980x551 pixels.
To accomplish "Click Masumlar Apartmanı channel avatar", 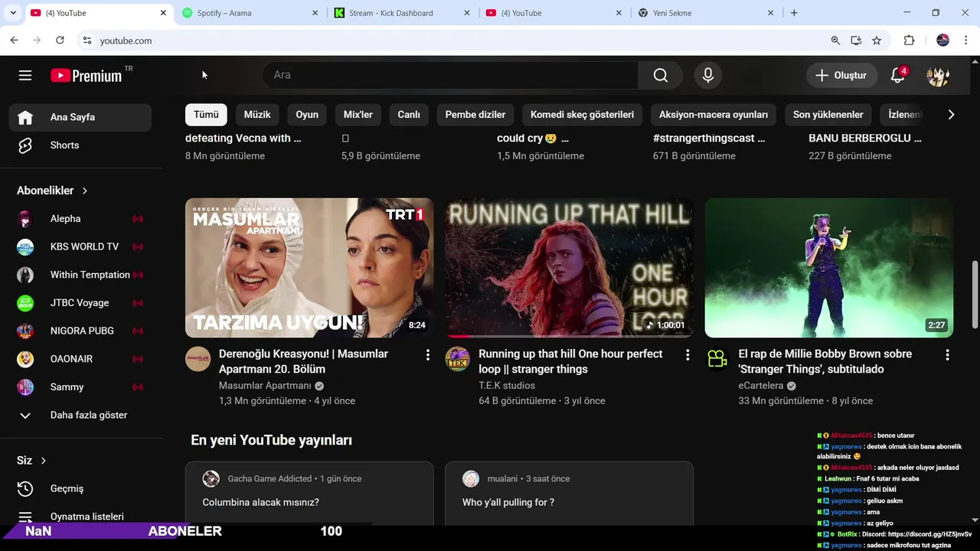I will [198, 359].
